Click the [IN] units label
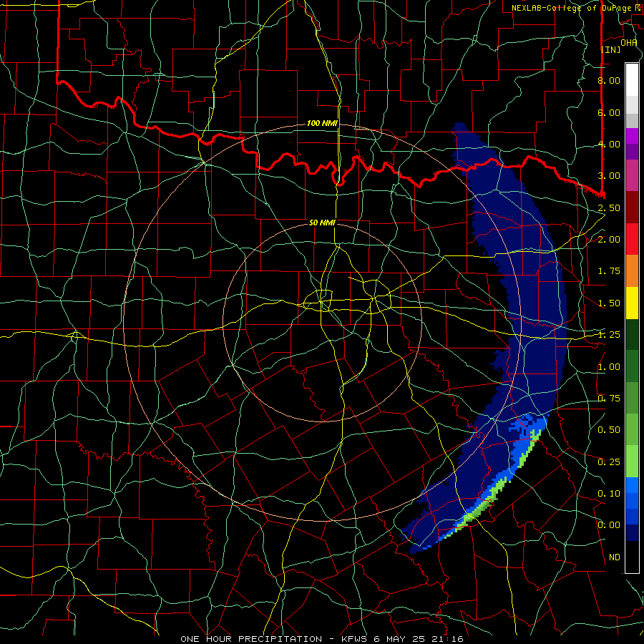The image size is (644, 644). (x=610, y=49)
